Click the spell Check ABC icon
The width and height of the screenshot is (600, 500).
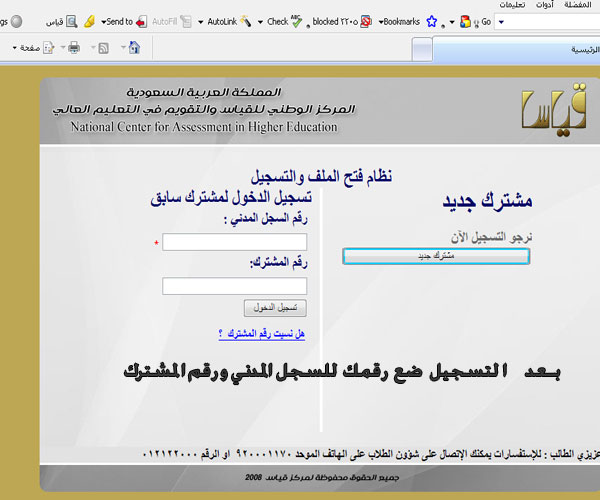[296, 21]
